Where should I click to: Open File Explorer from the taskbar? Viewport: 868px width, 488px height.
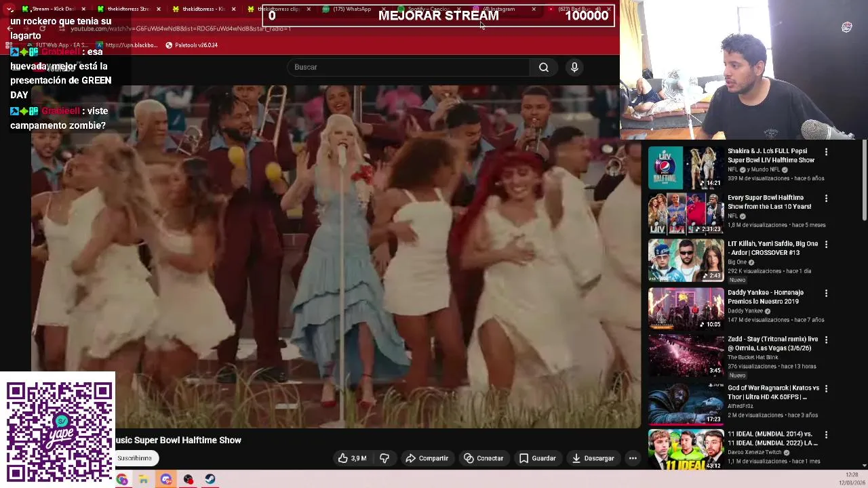(144, 479)
